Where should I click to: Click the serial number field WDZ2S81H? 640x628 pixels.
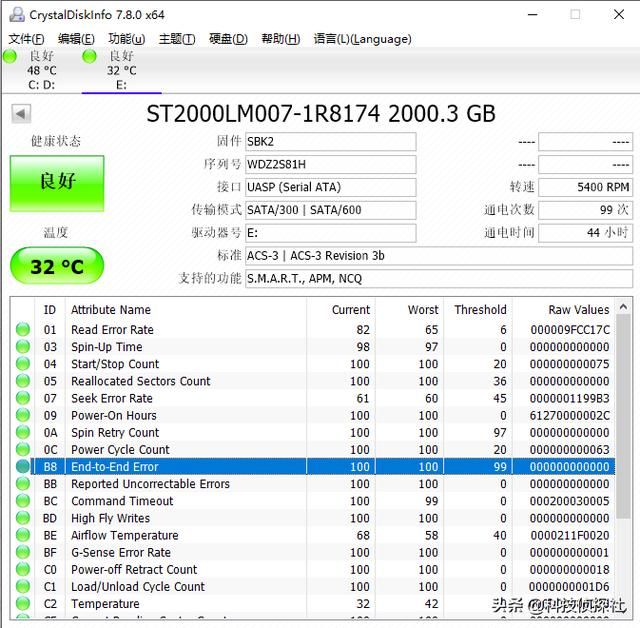331,164
